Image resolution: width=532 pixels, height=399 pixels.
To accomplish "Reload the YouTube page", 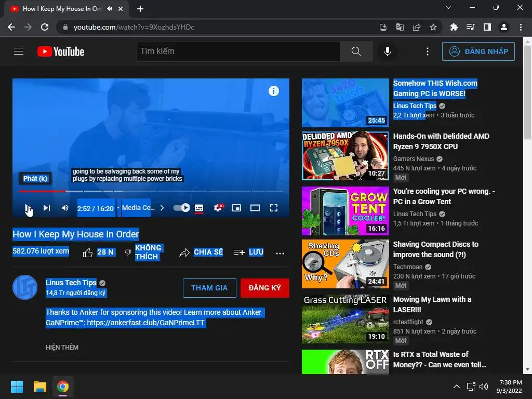I will point(45,27).
